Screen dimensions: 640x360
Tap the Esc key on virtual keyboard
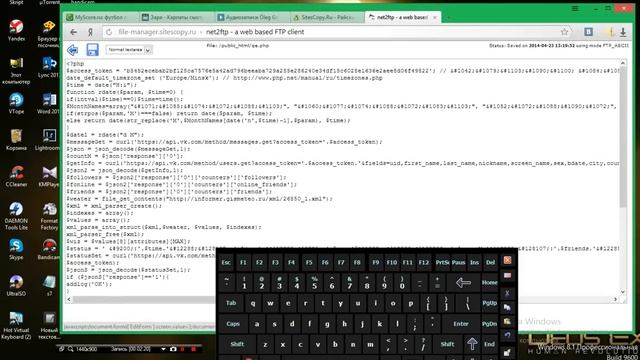(226, 262)
